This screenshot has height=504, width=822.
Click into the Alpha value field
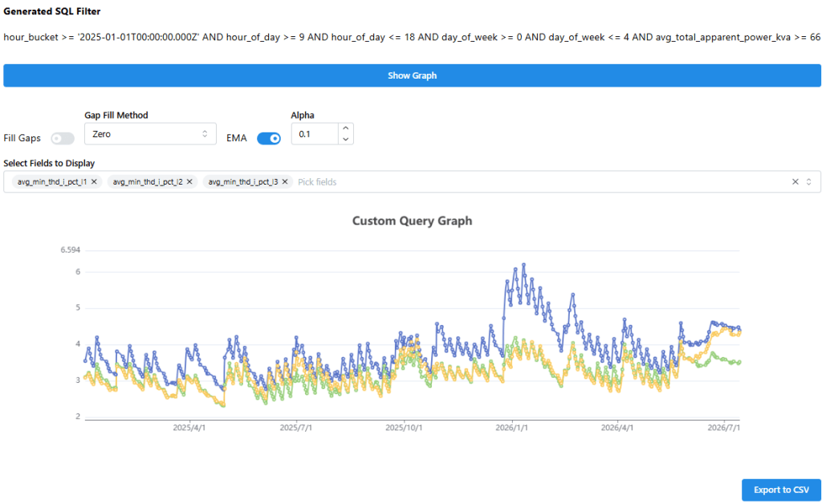coord(315,134)
